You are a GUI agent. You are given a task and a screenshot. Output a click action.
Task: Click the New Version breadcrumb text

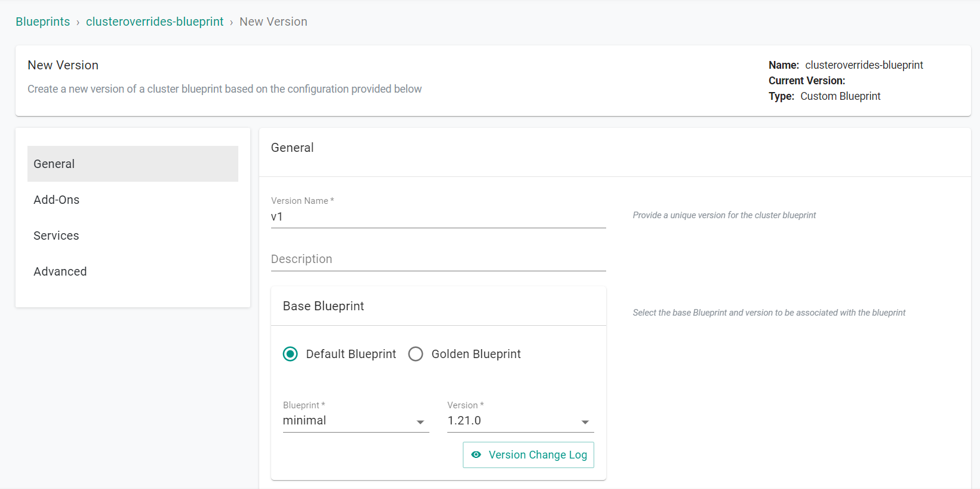[274, 22]
